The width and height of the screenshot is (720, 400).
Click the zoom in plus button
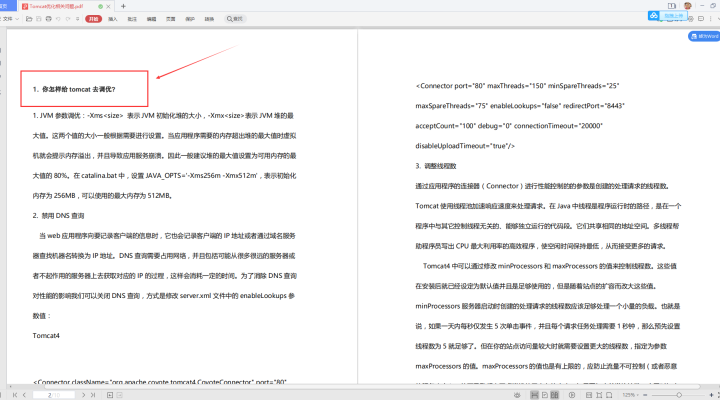[711, 395]
